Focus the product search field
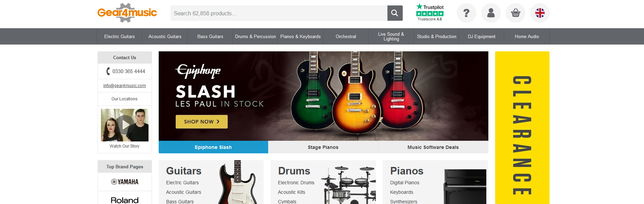This screenshot has width=644, height=204. (279, 13)
